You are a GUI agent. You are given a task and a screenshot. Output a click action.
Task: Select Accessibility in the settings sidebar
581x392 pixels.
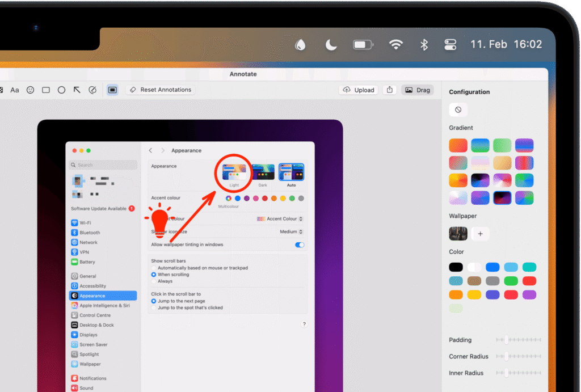(x=103, y=286)
